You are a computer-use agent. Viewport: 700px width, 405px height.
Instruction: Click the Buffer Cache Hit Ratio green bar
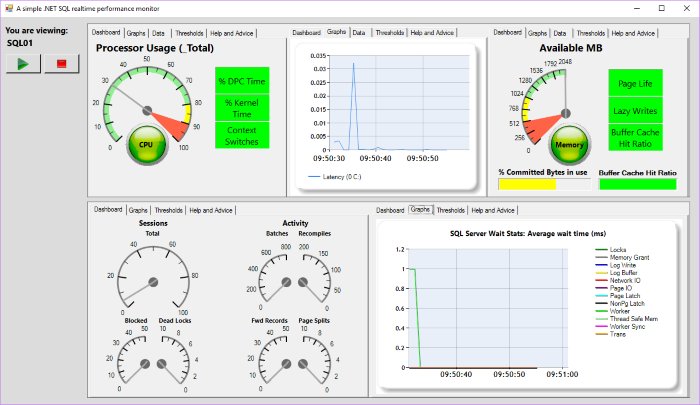pos(638,184)
